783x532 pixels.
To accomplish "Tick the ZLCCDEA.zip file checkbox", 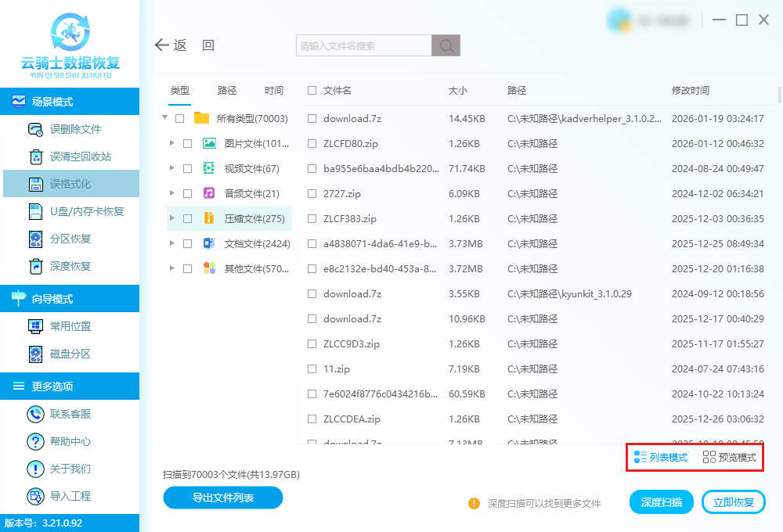I will pyautogui.click(x=312, y=419).
